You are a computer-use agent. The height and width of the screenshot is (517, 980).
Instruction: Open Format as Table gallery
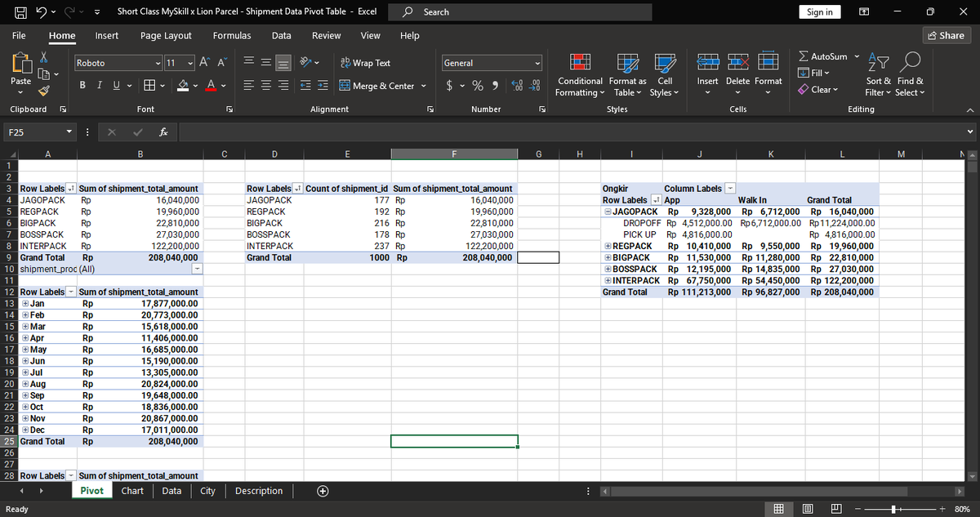tap(628, 75)
